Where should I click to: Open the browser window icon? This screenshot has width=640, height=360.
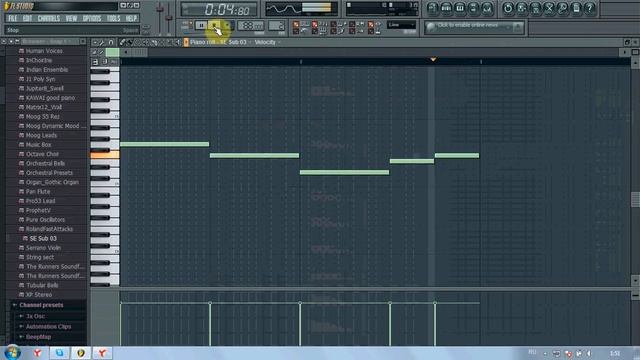coord(473,8)
